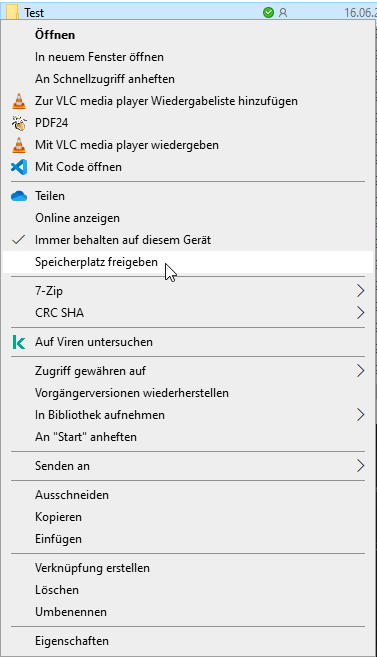Click the shared person icon on Test row
This screenshot has width=377, height=657.
pyautogui.click(x=283, y=13)
